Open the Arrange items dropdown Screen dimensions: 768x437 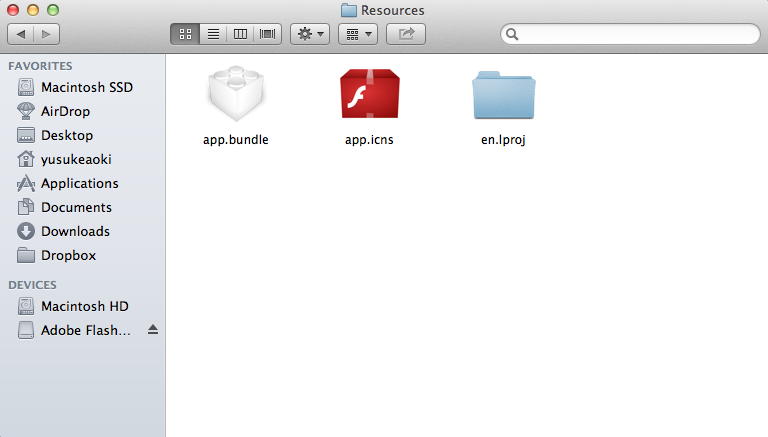point(358,34)
